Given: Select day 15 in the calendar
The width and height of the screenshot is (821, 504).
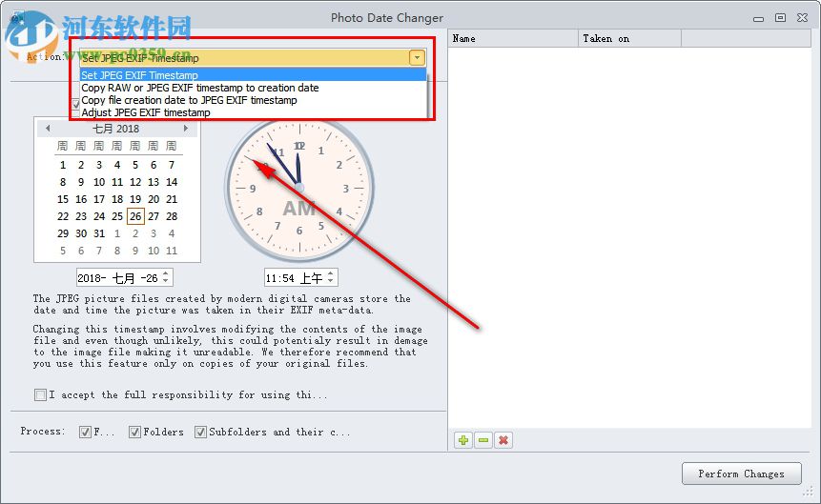Looking at the screenshot, I should [63, 199].
